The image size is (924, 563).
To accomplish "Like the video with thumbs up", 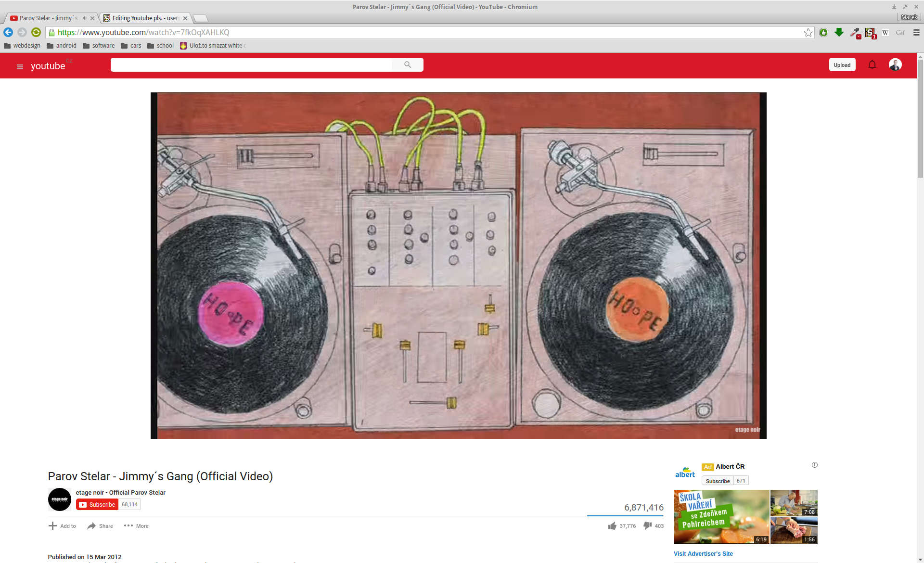I will pyautogui.click(x=612, y=526).
